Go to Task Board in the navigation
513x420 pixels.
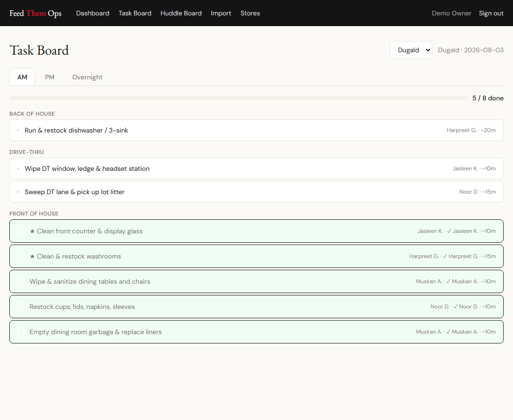tap(135, 13)
